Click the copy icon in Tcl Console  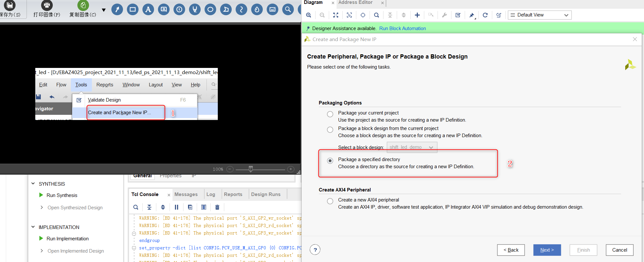click(190, 207)
